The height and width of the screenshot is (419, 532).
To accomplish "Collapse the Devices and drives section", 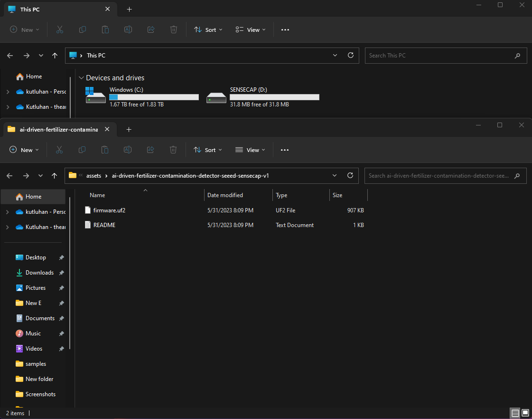I will point(81,77).
